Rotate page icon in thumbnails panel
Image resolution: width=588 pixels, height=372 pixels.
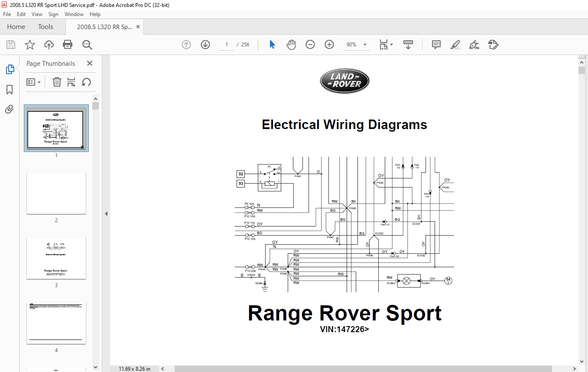tap(86, 82)
